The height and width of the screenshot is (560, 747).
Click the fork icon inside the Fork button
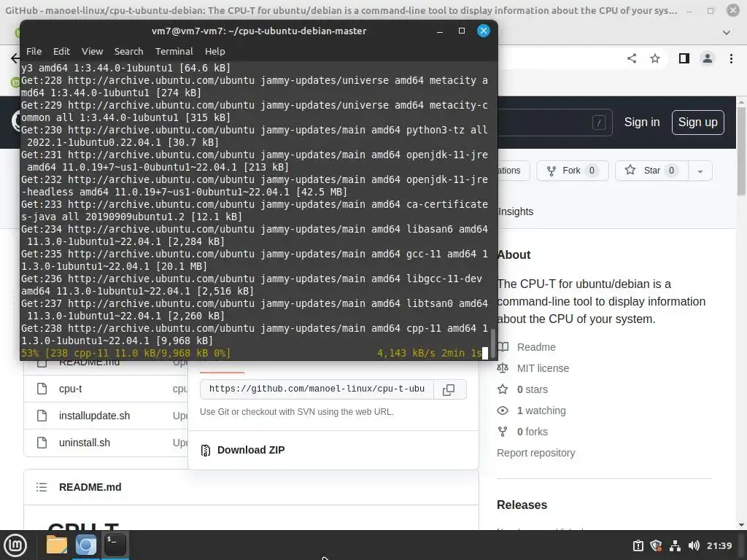pyautogui.click(x=551, y=171)
